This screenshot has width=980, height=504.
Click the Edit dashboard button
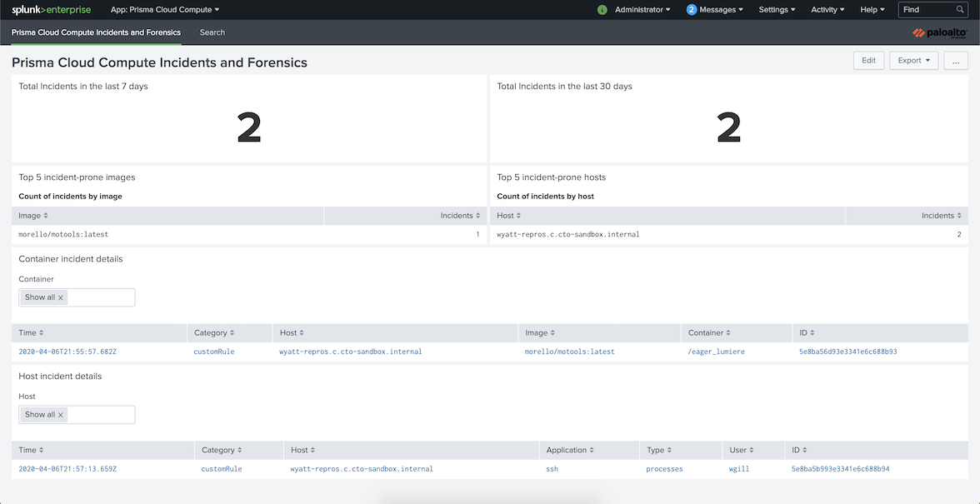pyautogui.click(x=868, y=61)
